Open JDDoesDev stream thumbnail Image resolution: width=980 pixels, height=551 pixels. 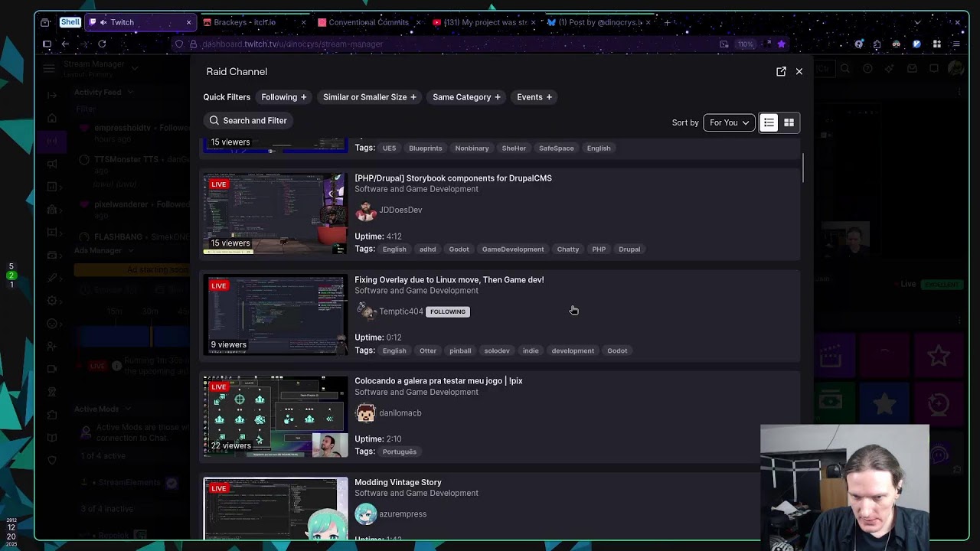coord(276,214)
